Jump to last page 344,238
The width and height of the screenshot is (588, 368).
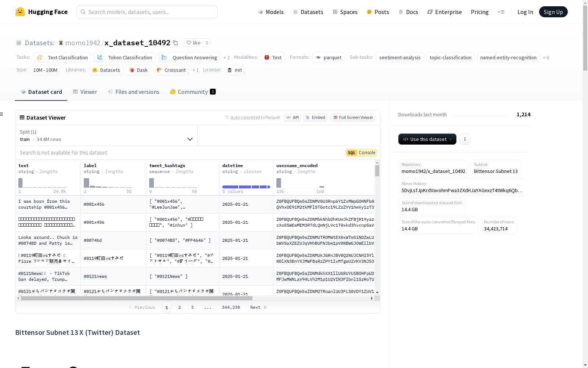point(231,307)
